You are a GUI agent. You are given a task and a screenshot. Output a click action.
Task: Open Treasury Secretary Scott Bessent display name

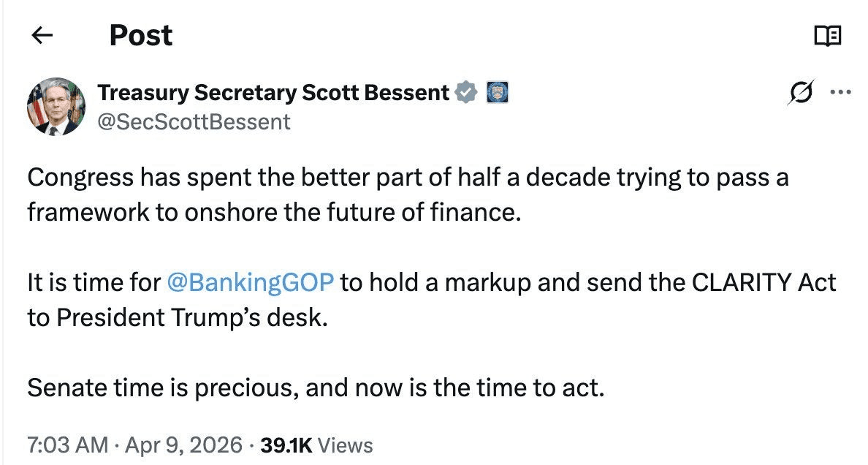point(273,93)
